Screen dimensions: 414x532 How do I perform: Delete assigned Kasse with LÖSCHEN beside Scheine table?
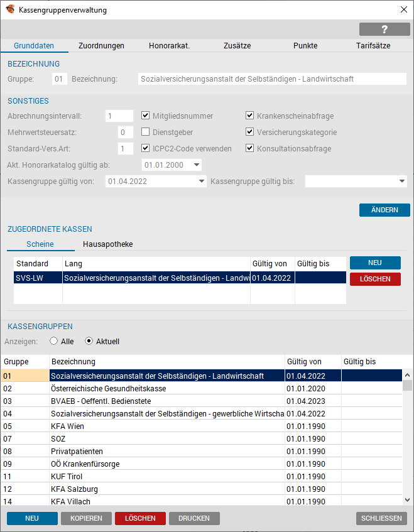click(375, 280)
